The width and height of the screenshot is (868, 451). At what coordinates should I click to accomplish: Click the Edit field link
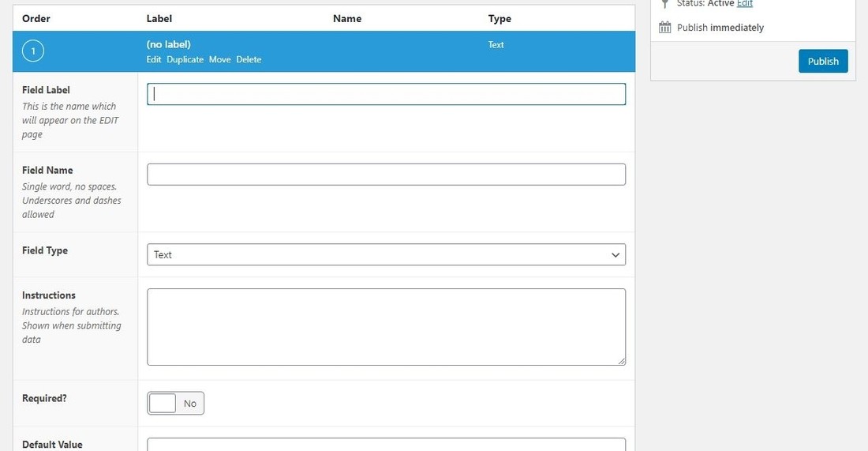[x=154, y=59]
